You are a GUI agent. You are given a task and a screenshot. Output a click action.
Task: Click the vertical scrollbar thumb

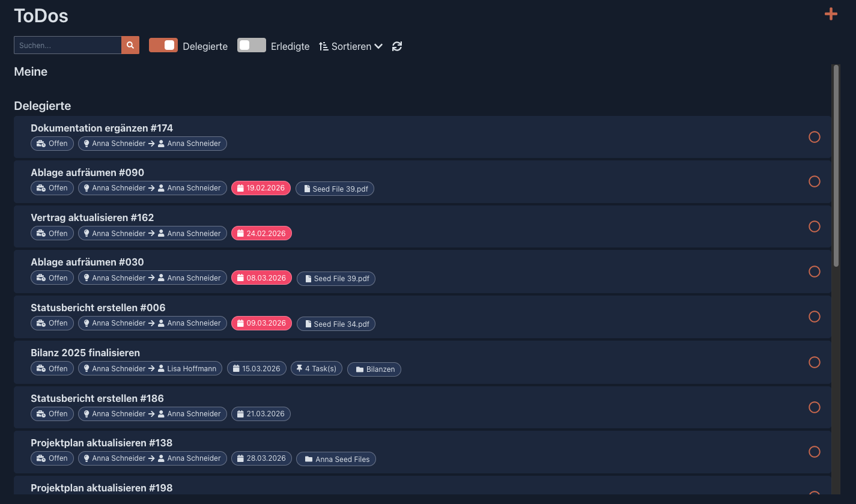pyautogui.click(x=836, y=165)
